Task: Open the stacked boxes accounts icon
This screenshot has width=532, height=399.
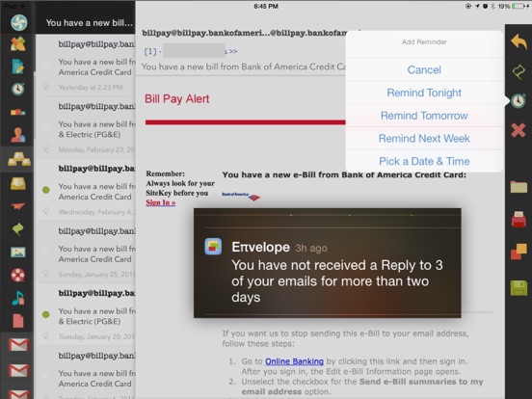Action: pos(18,158)
